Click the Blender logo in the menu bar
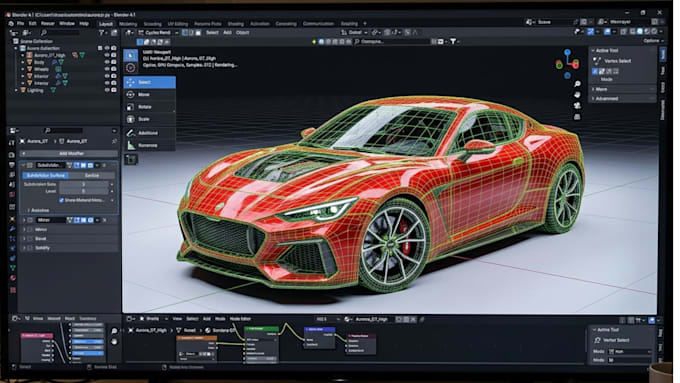 (x=10, y=23)
